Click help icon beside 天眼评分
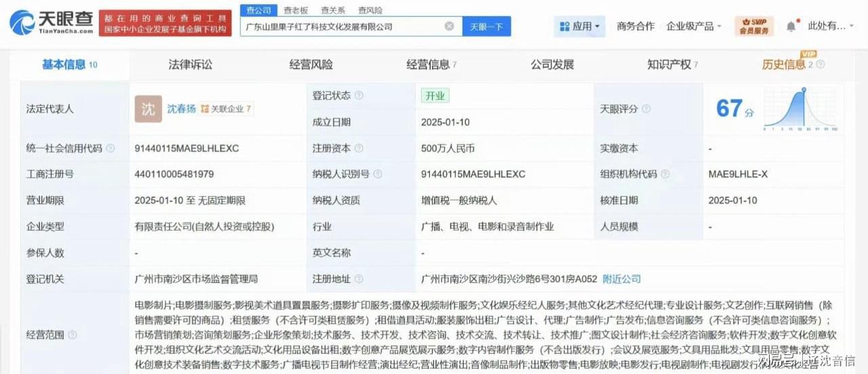Screen dimensions: 868x374 (x=646, y=109)
